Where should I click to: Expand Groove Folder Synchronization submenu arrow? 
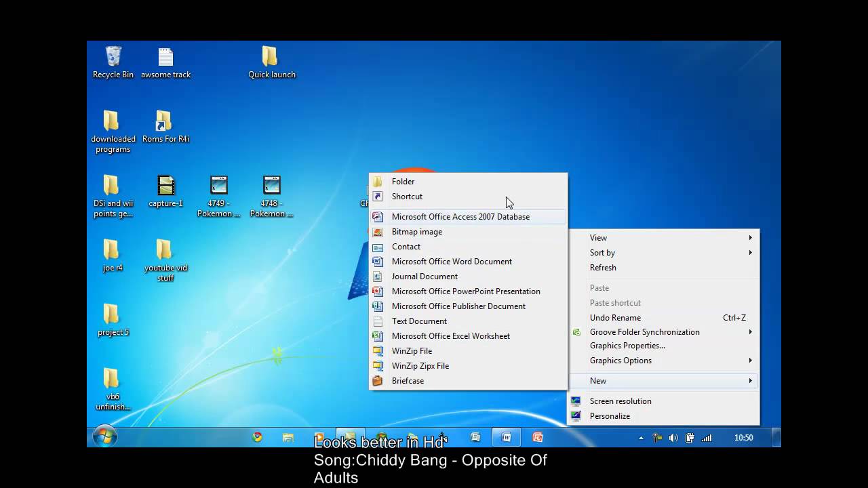click(750, 332)
